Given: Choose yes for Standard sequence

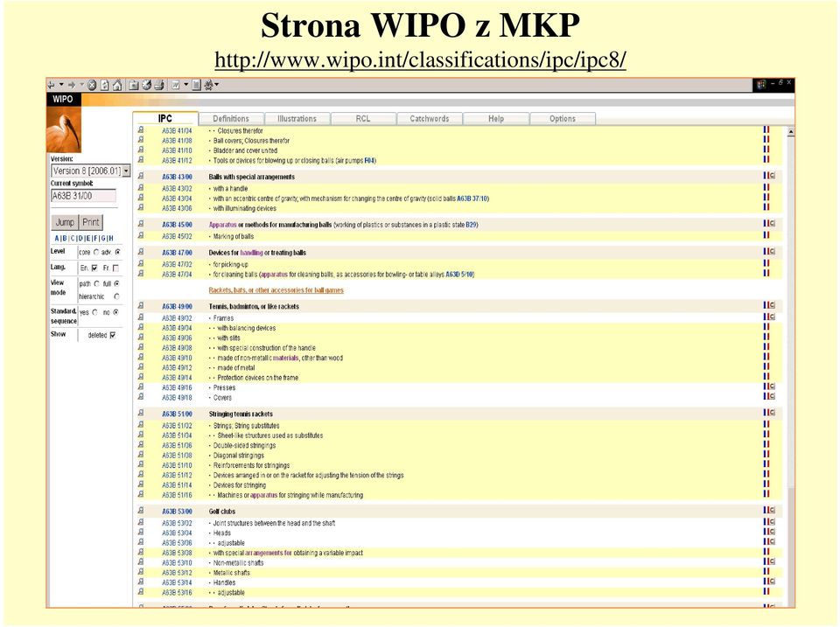Looking at the screenshot, I should [94, 312].
